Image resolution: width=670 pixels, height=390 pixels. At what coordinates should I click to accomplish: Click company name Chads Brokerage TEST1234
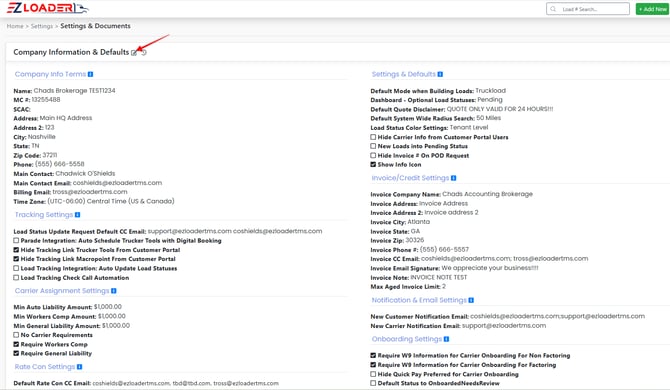[x=74, y=91]
